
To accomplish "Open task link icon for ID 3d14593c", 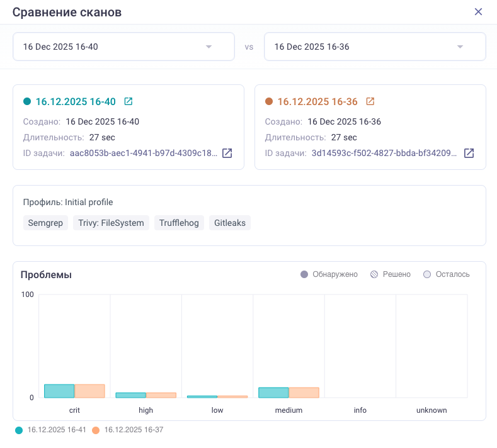I will 469,153.
